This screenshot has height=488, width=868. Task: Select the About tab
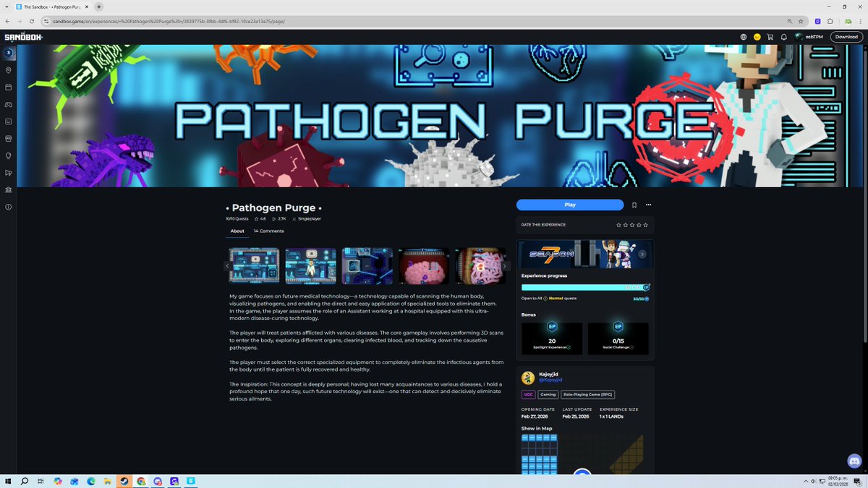click(x=237, y=231)
